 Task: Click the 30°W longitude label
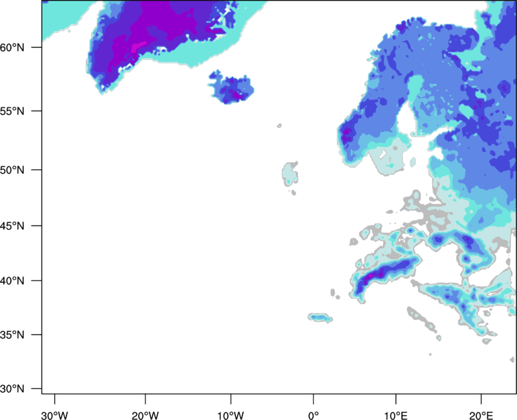[x=55, y=415]
